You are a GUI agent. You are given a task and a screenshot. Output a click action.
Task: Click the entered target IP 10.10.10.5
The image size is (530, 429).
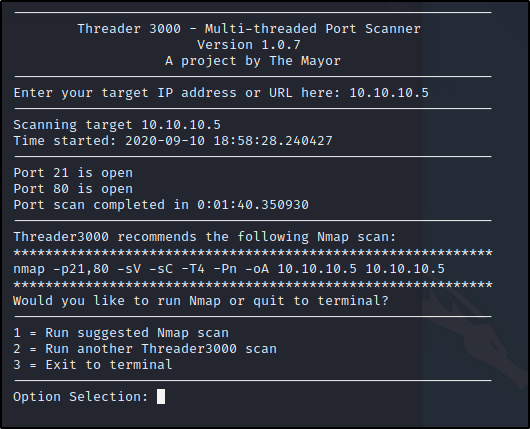[x=389, y=93]
